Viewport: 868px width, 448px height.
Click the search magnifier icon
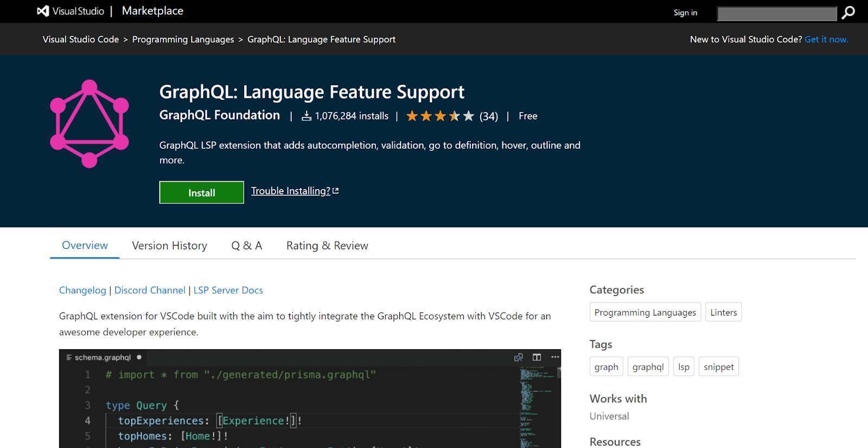848,12
